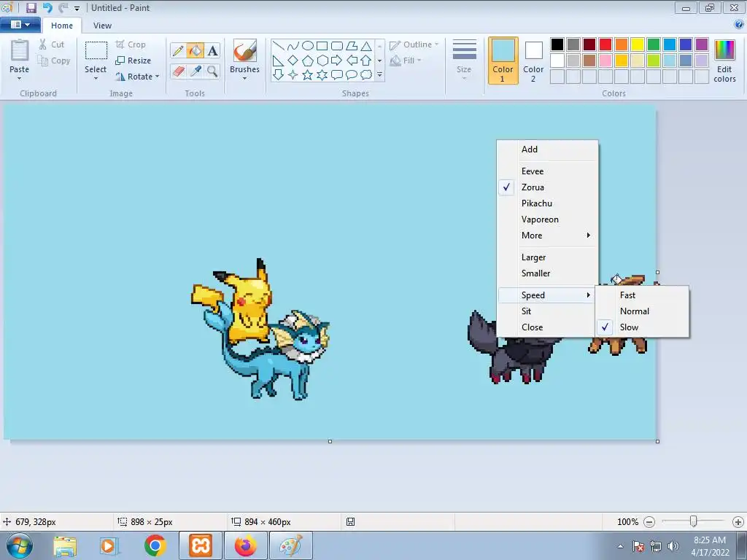This screenshot has height=560, width=747.
Task: Select the Eraser tool
Action: tap(178, 71)
